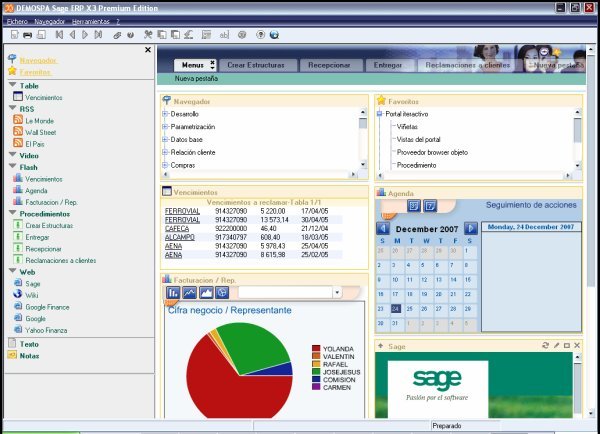Expand the Datos base tree node
Viewport: 600px width, 434px height.
pyautogui.click(x=165, y=140)
